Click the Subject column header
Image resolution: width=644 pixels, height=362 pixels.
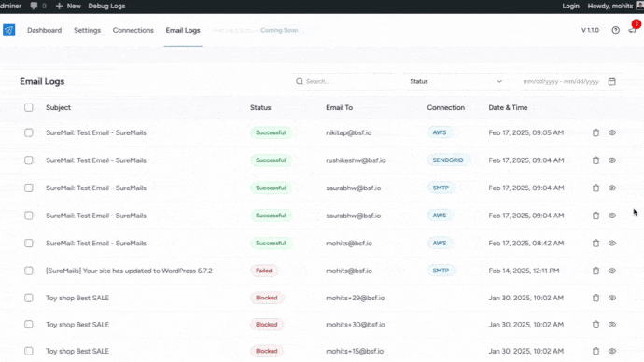click(x=58, y=107)
